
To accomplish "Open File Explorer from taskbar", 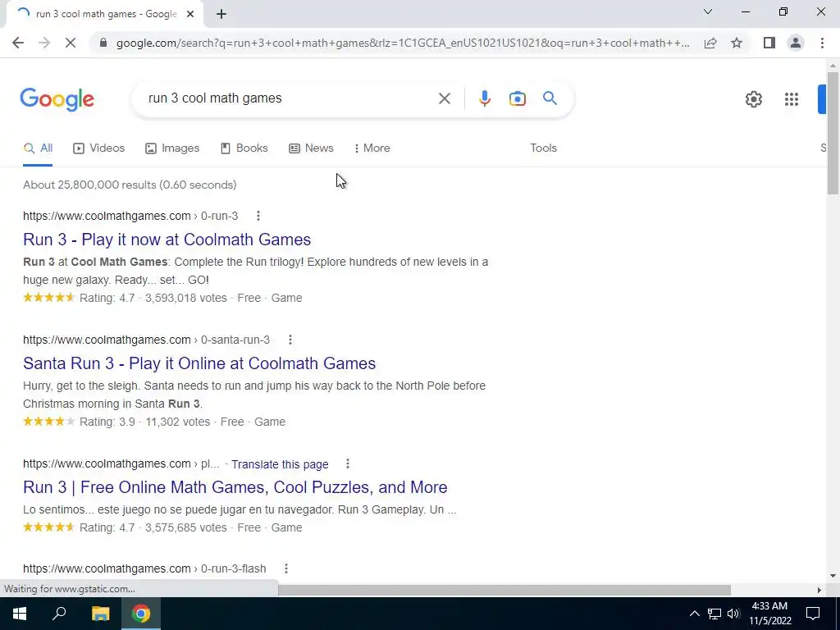I will (100, 614).
